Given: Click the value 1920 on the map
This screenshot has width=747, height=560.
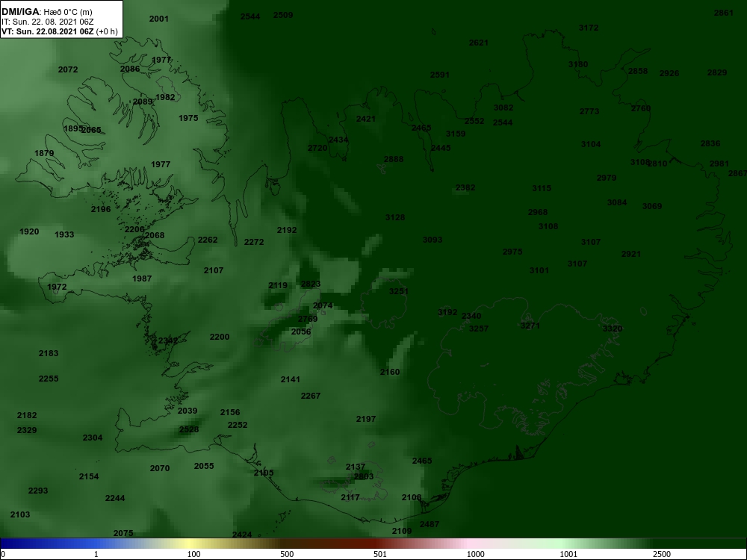Looking at the screenshot, I should click(x=29, y=232).
